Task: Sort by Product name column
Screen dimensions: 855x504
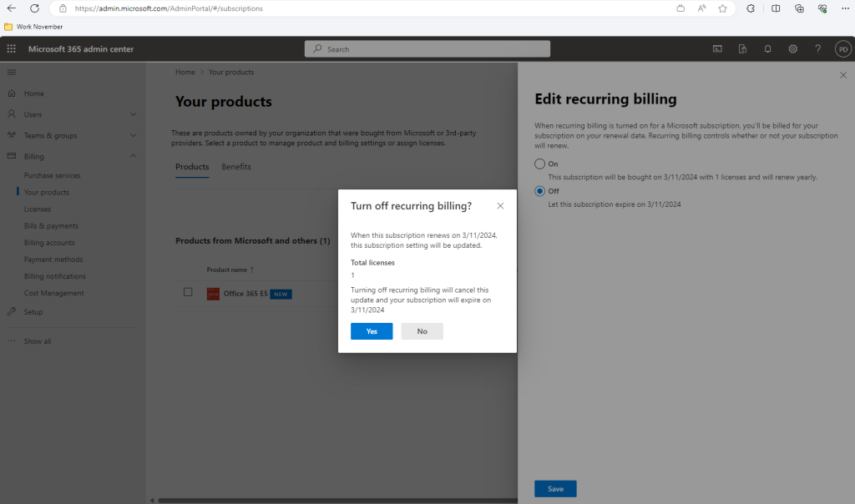Action: [230, 270]
